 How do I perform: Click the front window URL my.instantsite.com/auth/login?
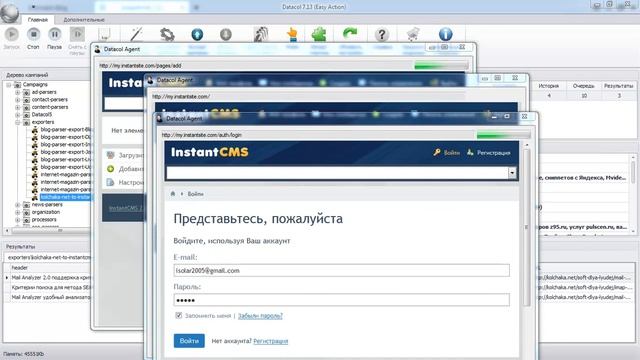coord(202,135)
